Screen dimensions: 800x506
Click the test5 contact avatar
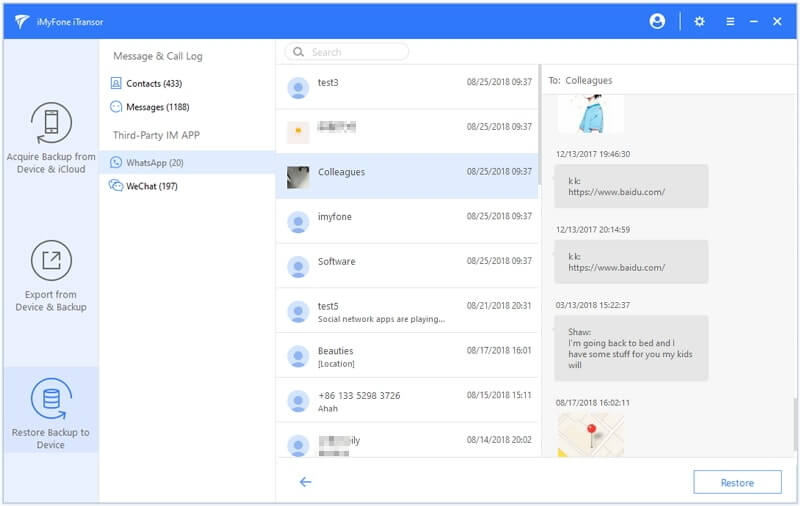[298, 312]
